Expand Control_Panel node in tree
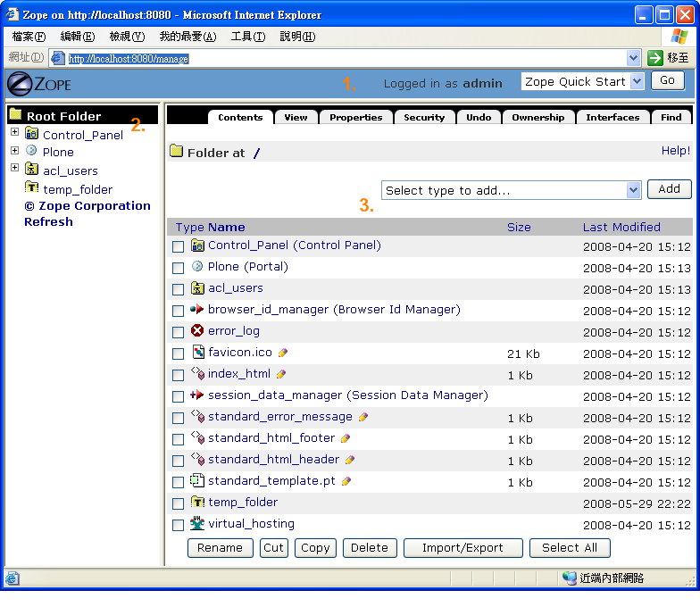Image resolution: width=700 pixels, height=607 pixels. click(x=14, y=132)
